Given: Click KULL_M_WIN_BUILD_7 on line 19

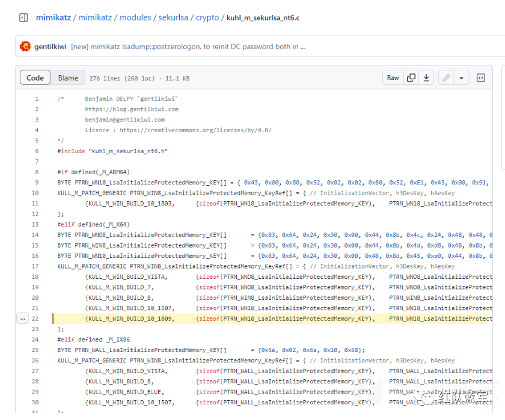Looking at the screenshot, I should [120, 287].
